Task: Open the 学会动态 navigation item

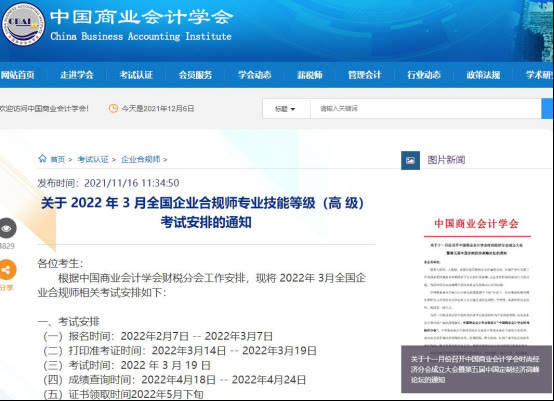Action: pos(254,75)
